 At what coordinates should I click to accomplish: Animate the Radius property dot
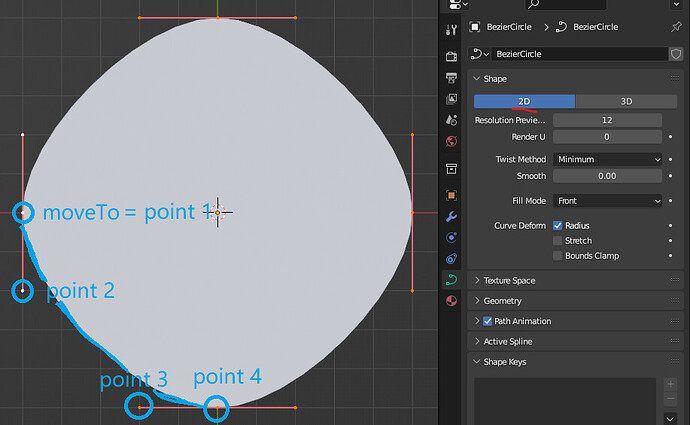point(670,226)
